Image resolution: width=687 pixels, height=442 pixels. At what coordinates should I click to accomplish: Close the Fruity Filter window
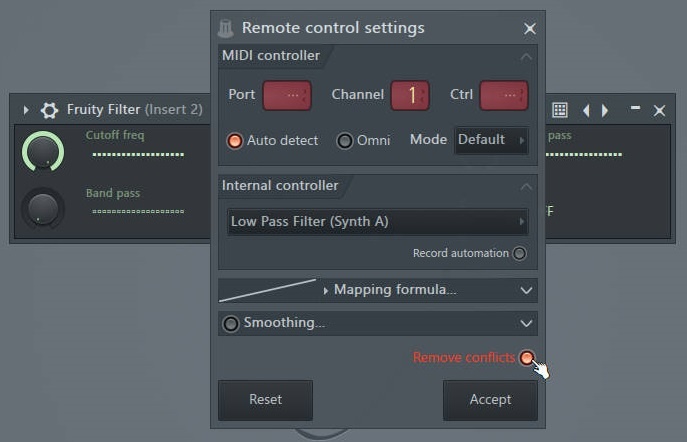coord(659,110)
